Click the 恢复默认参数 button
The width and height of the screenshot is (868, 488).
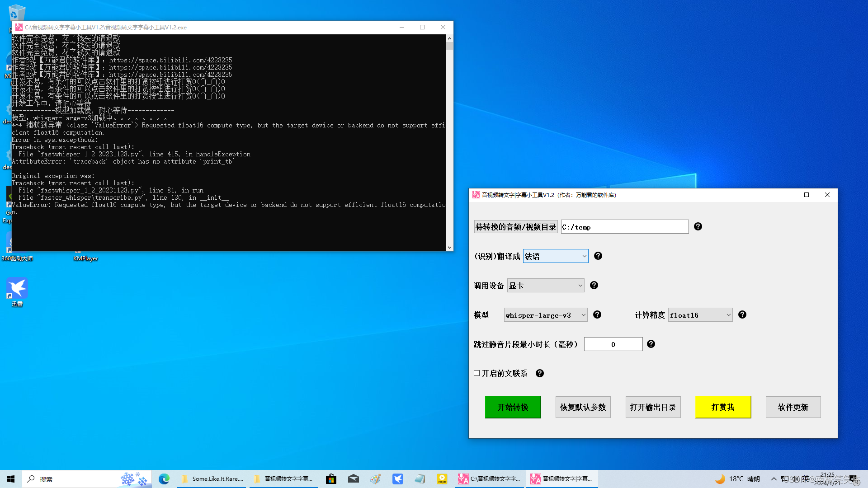pyautogui.click(x=583, y=407)
